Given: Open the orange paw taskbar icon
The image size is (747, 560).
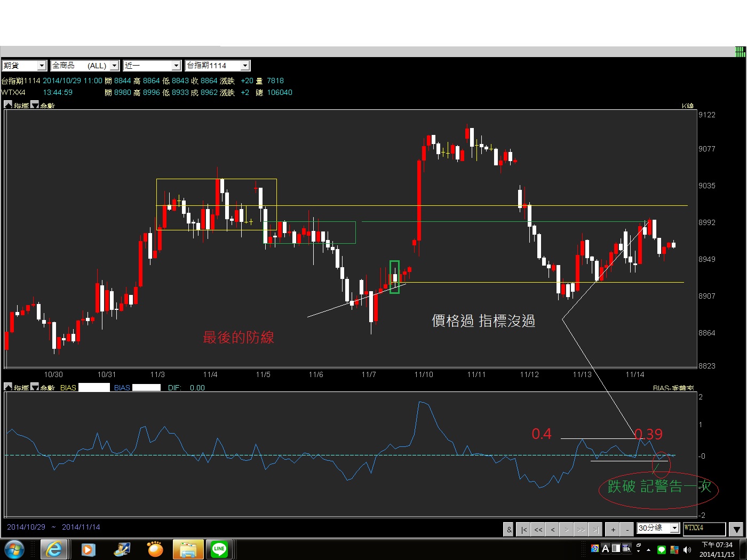Looking at the screenshot, I should pyautogui.click(x=155, y=549).
